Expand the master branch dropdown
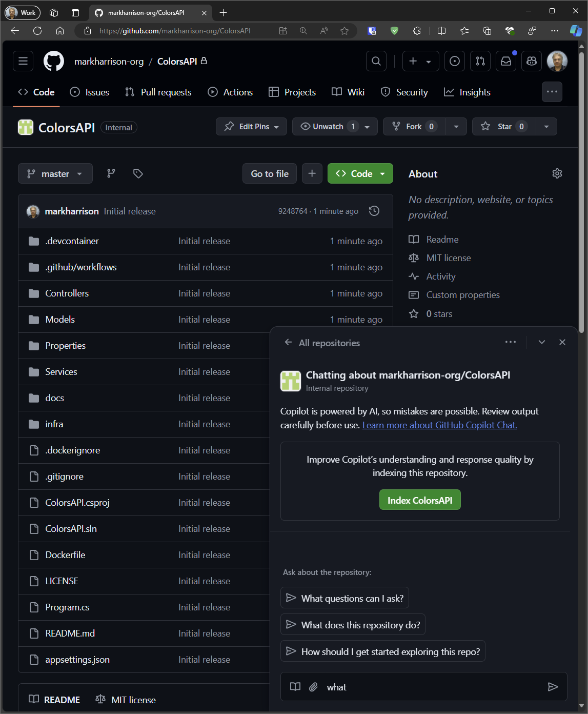Image resolution: width=588 pixels, height=714 pixels. 55,173
